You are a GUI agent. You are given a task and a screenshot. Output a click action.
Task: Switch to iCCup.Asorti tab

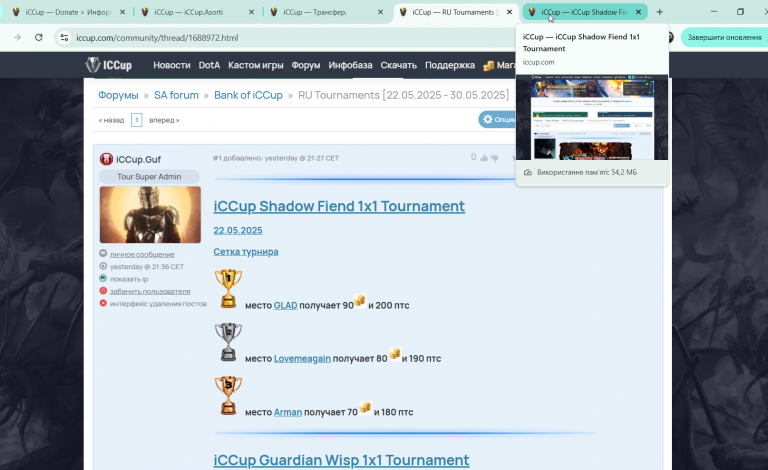click(x=196, y=12)
